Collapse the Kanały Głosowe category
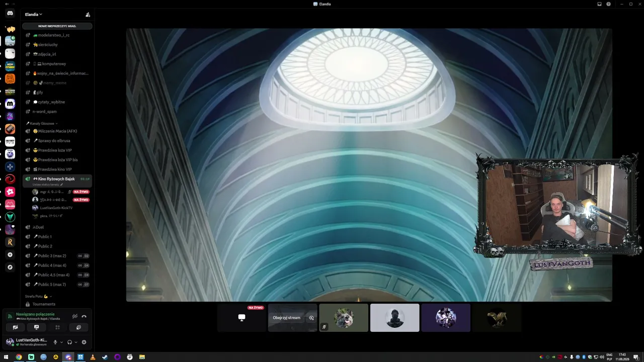Viewport: 644px width, 362px height. coord(42,123)
